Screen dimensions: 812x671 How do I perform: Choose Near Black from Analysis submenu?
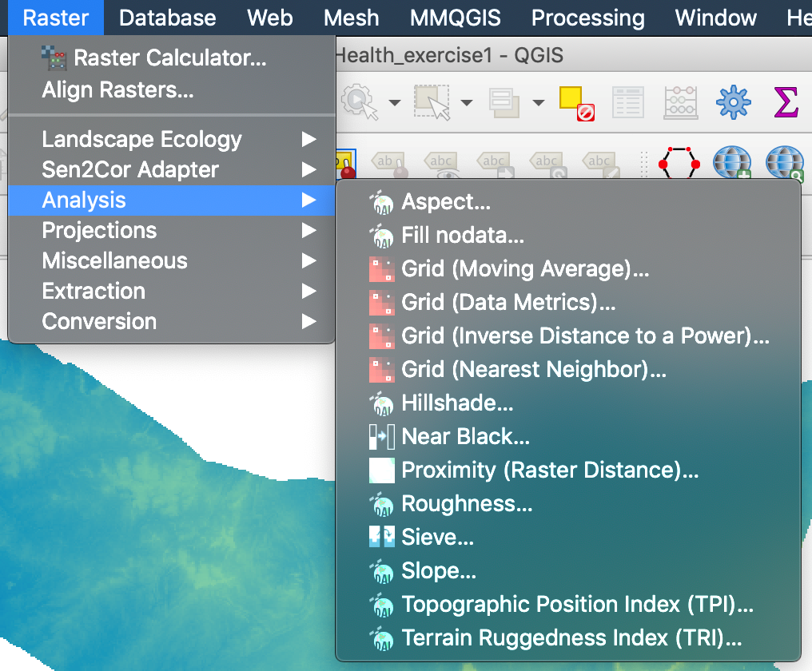(x=568, y=436)
